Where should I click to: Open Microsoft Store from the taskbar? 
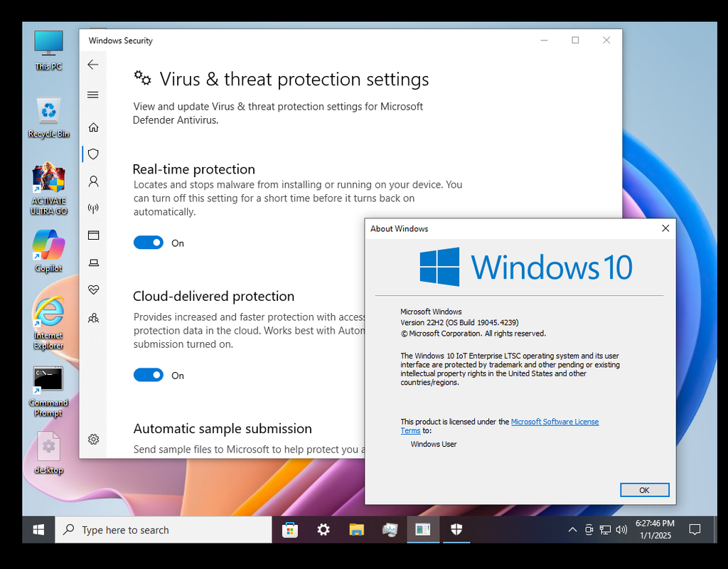coord(290,529)
